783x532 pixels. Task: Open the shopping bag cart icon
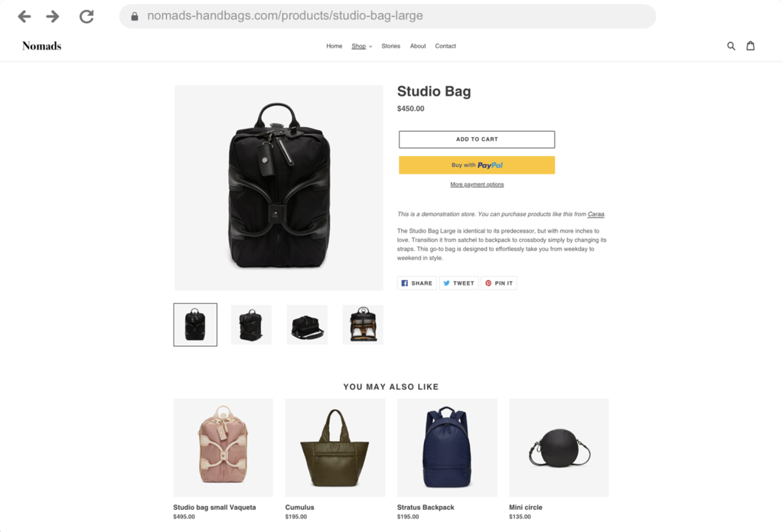coord(750,46)
